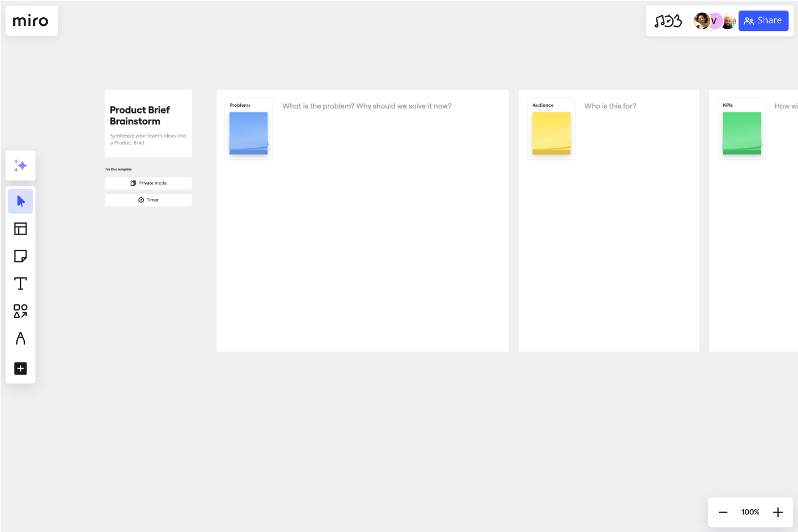
Task: Zoom in using the plus control
Action: 778,512
